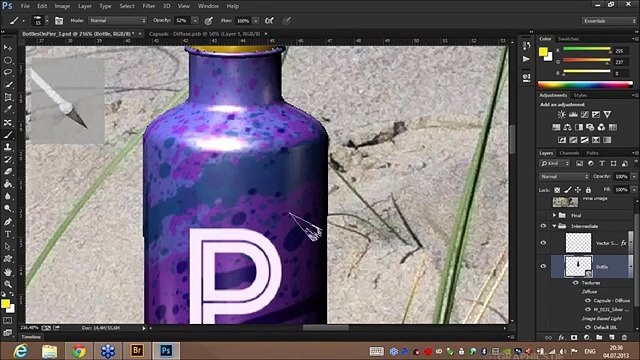640x360 pixels.
Task: Open Google Chrome from taskbar
Action: (x=79, y=351)
